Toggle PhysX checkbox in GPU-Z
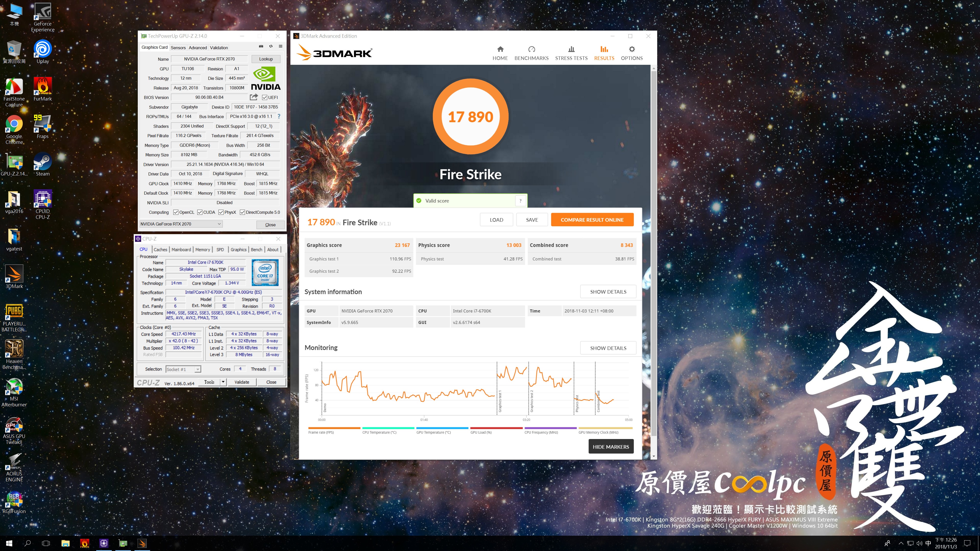 pyautogui.click(x=221, y=212)
